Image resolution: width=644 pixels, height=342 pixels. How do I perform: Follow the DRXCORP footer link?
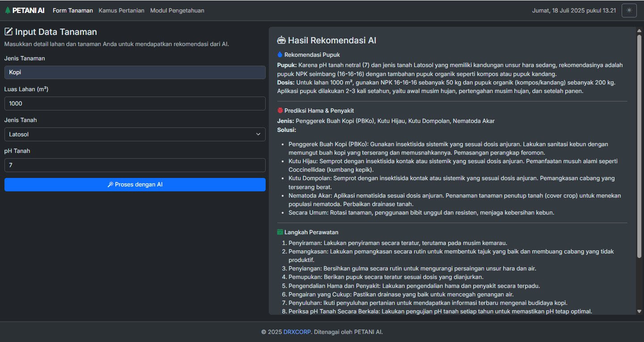pyautogui.click(x=297, y=332)
